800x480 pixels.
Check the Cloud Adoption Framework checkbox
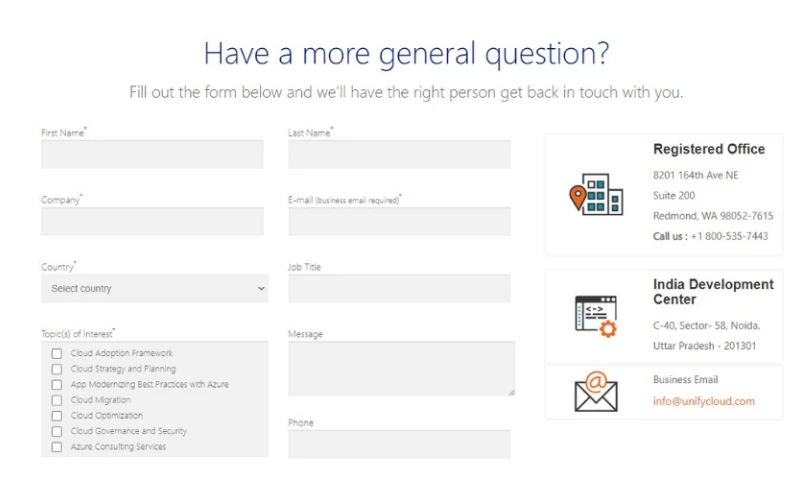point(57,353)
